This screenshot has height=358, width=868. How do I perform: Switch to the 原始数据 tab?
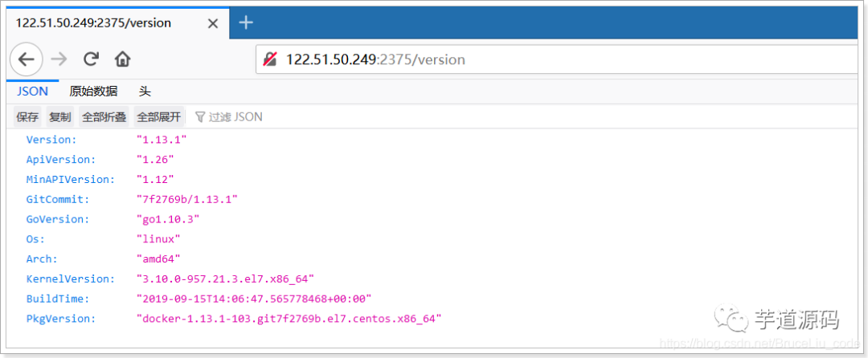click(93, 92)
